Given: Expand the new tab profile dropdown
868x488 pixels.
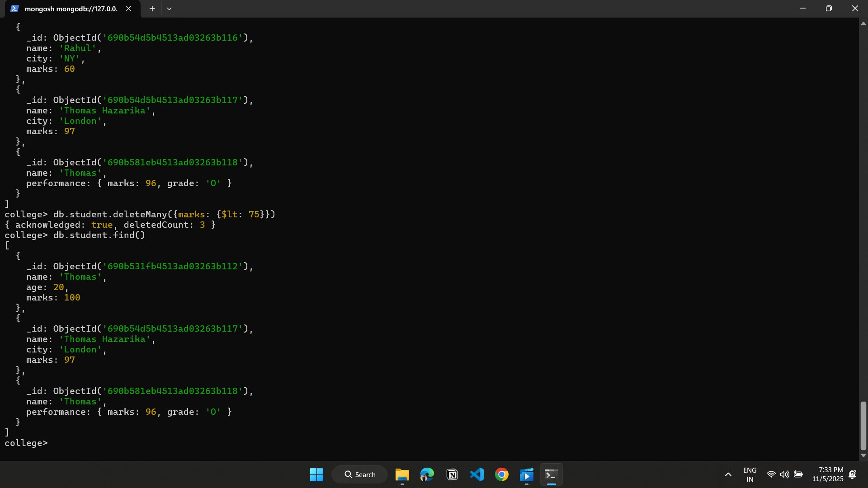Looking at the screenshot, I should point(169,9).
